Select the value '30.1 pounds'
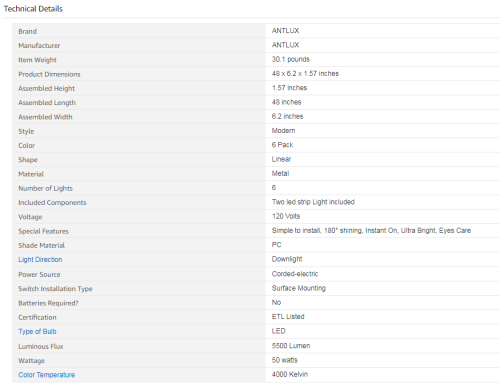This screenshot has height=383, width=500. coord(291,59)
